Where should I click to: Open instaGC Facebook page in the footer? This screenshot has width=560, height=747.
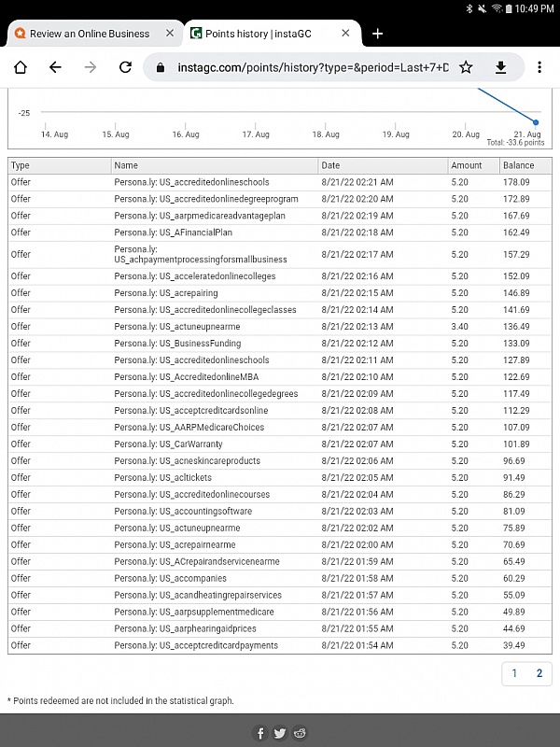pos(260,733)
